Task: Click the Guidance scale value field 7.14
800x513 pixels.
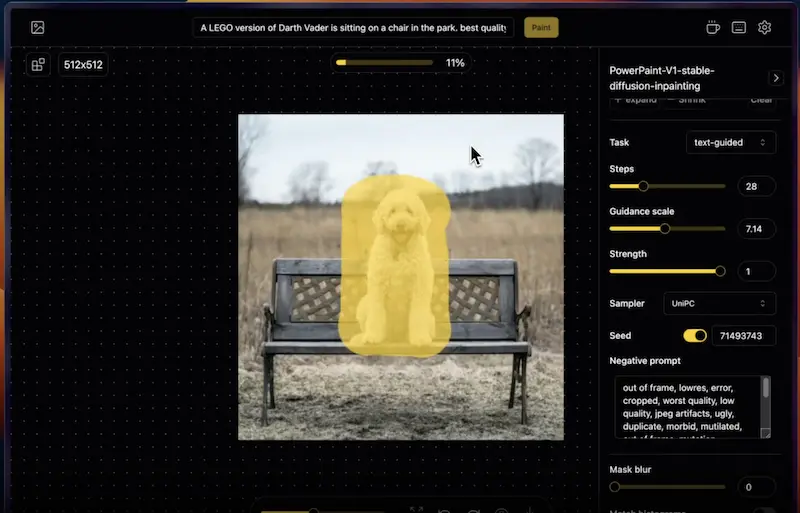Action: [757, 229]
